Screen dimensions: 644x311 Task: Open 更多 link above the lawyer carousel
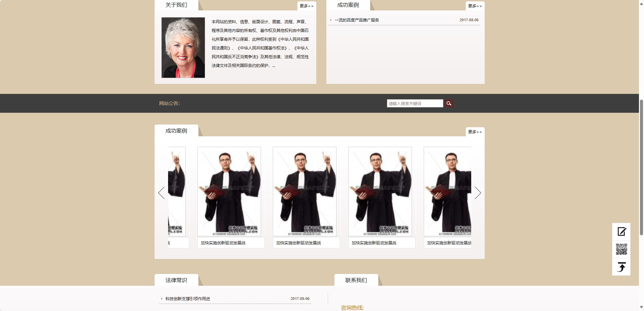coord(475,132)
